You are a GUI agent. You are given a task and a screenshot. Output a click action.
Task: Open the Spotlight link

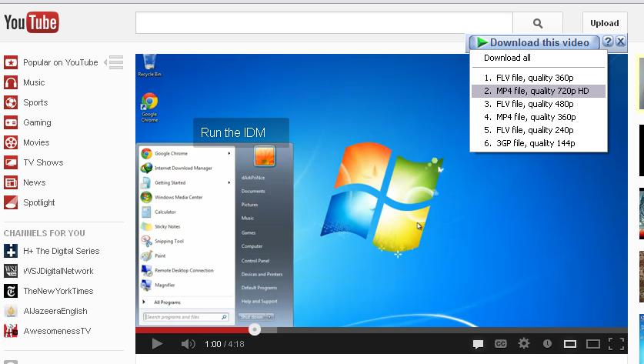(39, 202)
